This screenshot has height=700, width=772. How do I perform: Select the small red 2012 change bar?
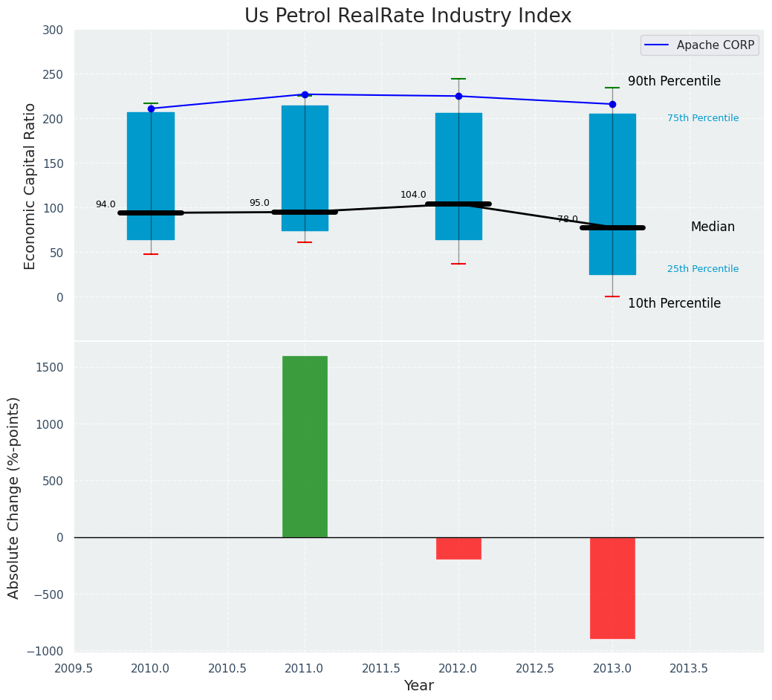458,548
